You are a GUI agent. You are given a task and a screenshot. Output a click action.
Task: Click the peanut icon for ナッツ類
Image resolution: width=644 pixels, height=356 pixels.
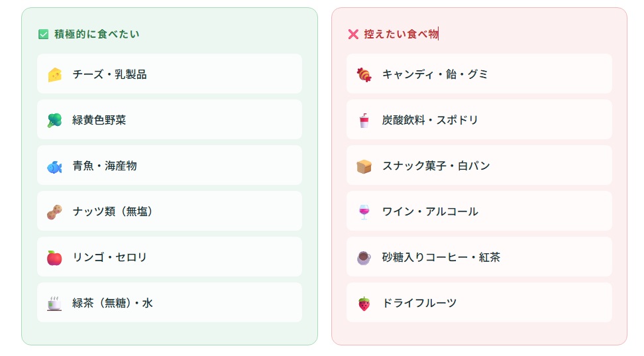coord(54,211)
